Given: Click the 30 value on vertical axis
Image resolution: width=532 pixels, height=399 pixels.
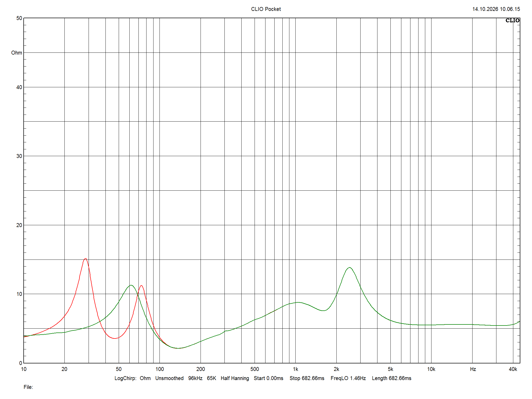Looking at the screenshot, I should (19, 156).
